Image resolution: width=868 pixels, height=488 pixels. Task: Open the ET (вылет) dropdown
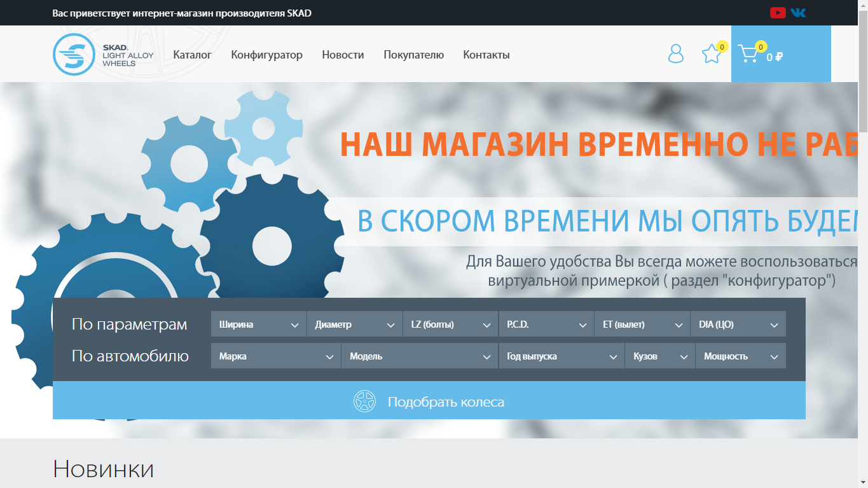coord(642,324)
